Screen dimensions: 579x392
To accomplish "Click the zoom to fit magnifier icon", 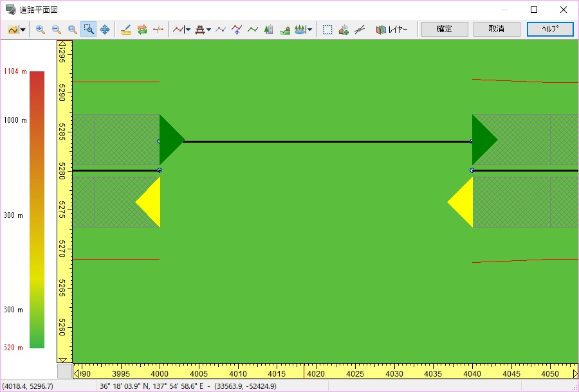I will (72, 30).
